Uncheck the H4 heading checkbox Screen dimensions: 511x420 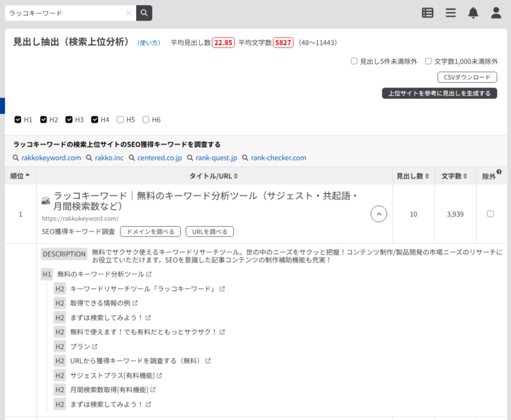94,120
